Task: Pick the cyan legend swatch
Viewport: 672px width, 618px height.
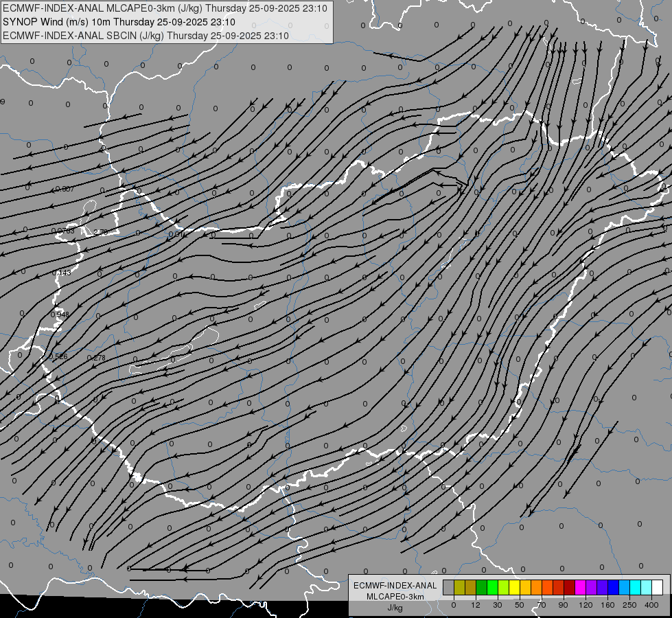Action: click(636, 587)
